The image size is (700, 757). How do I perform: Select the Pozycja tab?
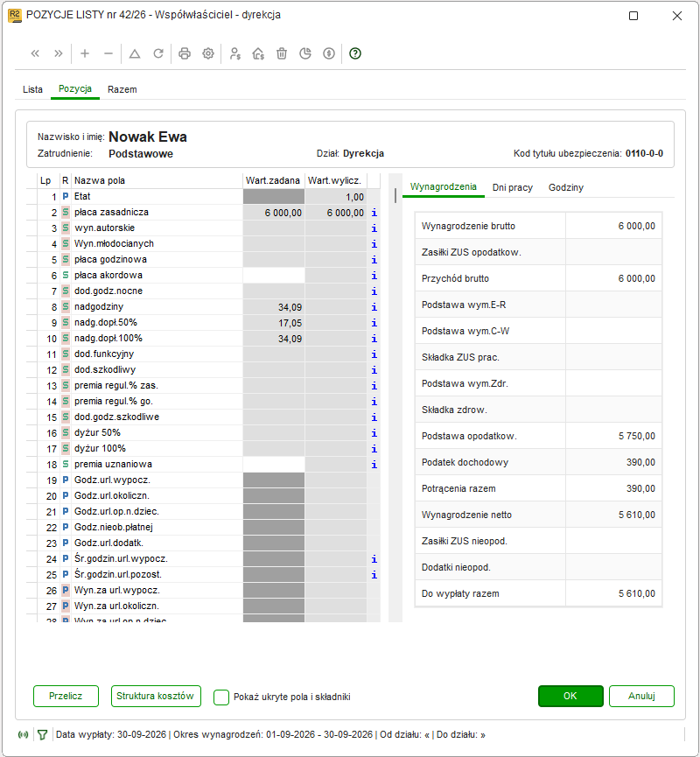click(75, 89)
